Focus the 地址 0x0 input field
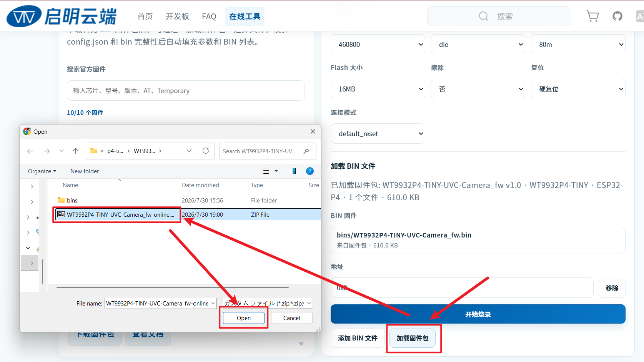Screen dimensions: 644x362 pyautogui.click(x=462, y=287)
